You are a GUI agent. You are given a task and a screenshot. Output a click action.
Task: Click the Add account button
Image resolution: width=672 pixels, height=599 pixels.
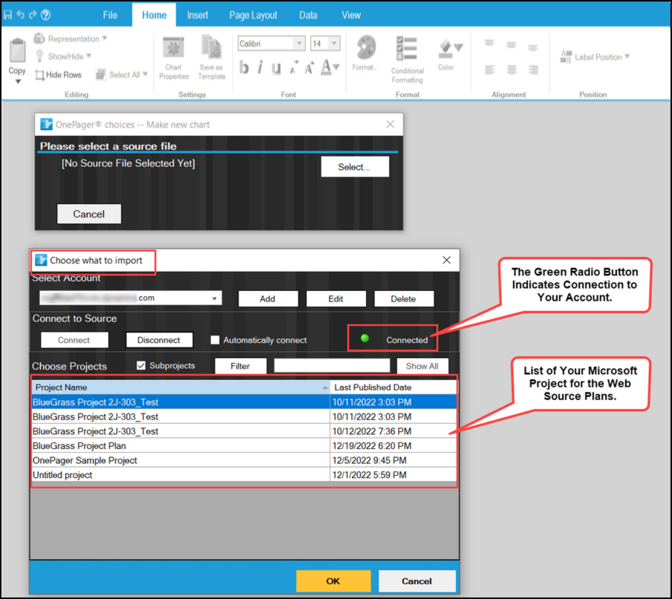268,299
